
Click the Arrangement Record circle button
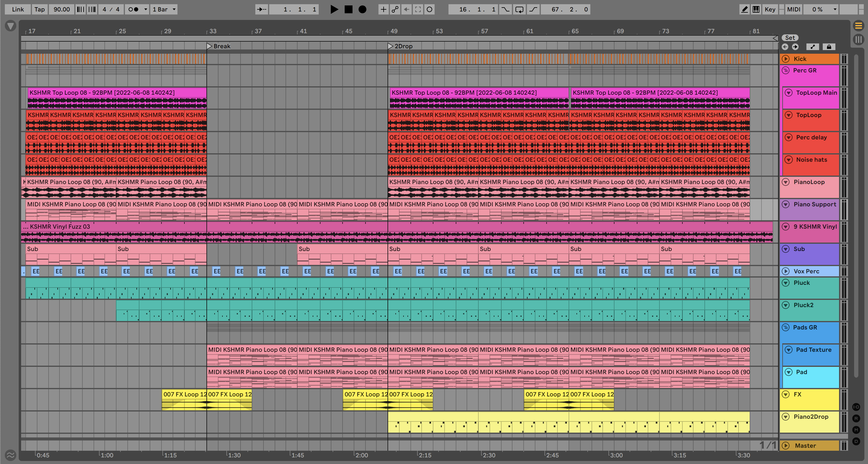tap(362, 9)
